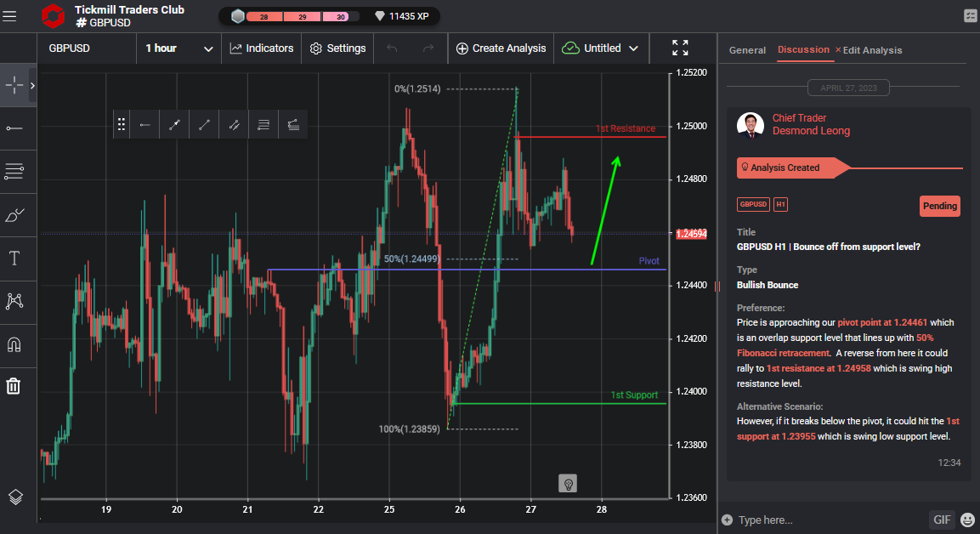Image resolution: width=980 pixels, height=534 pixels.
Task: Open the Edit Analysis tab
Action: tap(873, 50)
